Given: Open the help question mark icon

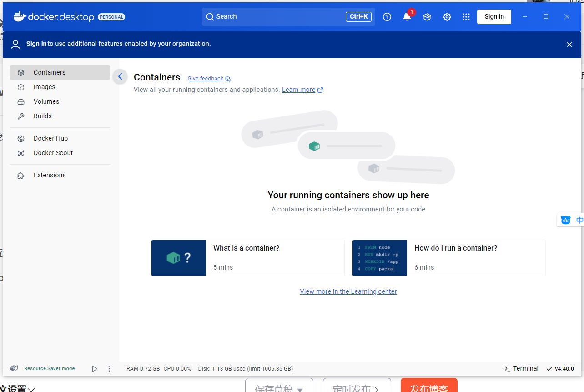Looking at the screenshot, I should coord(387,17).
